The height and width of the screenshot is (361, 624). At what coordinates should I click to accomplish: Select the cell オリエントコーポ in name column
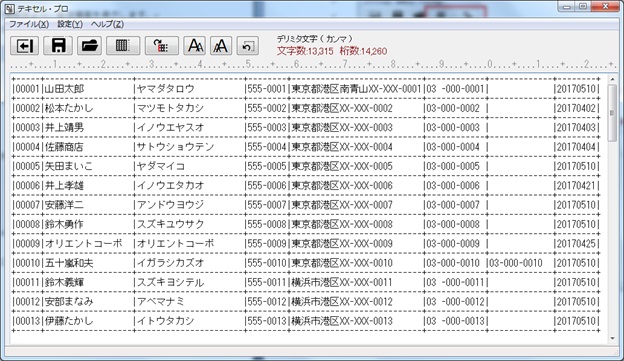tap(83, 244)
